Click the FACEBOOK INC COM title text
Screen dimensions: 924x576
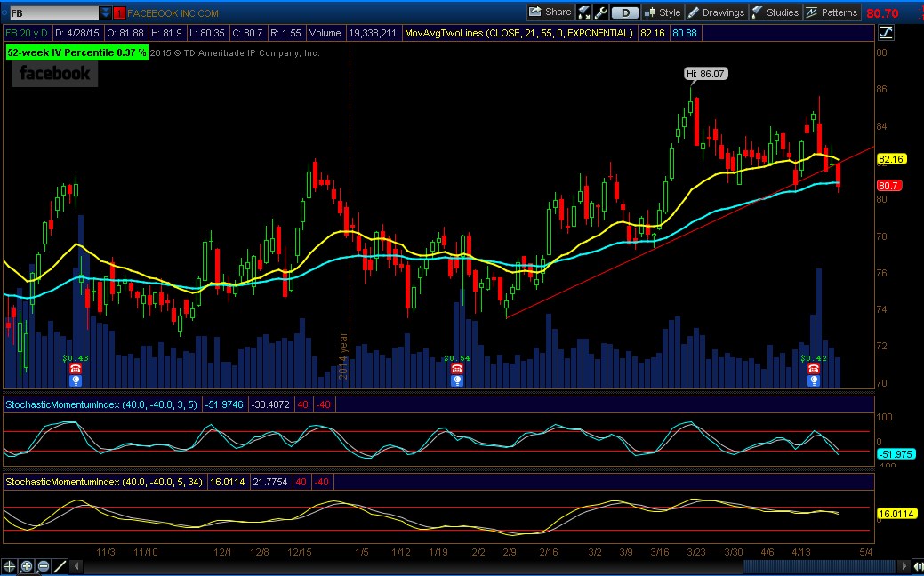173,13
